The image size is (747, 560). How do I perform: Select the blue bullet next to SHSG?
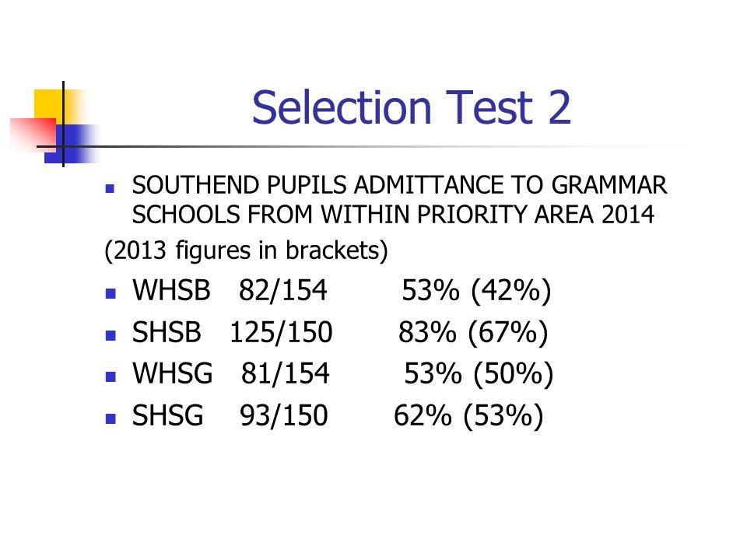(x=110, y=418)
